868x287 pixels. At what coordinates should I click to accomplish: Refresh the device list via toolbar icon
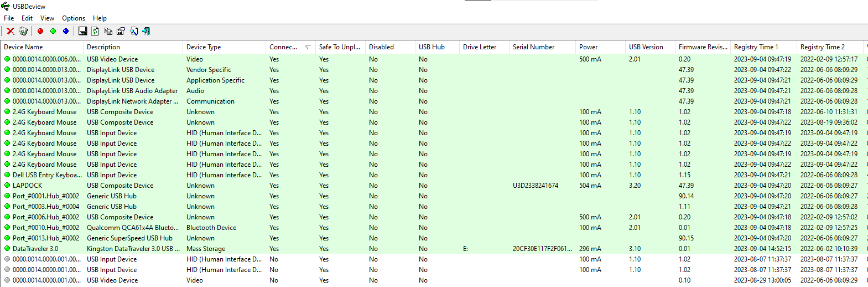[95, 31]
